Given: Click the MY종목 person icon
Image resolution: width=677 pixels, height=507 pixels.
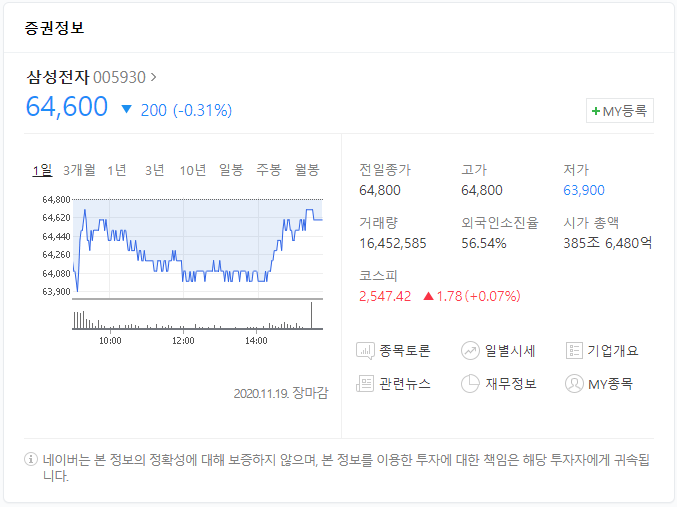Looking at the screenshot, I should (574, 383).
